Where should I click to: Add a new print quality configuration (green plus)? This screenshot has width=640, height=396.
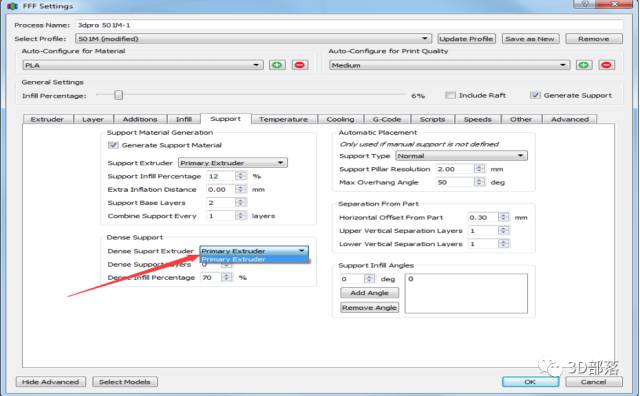tap(584, 65)
